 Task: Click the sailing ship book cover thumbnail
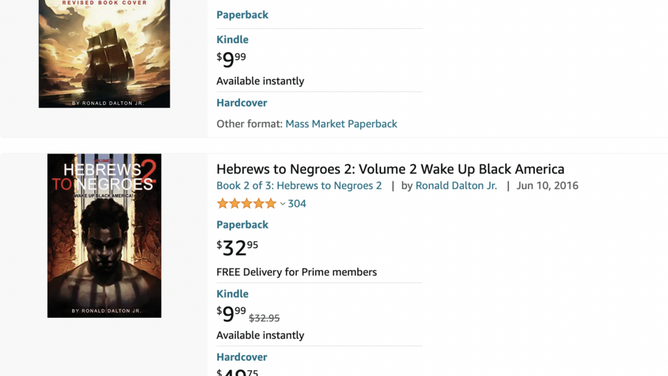pyautogui.click(x=104, y=54)
